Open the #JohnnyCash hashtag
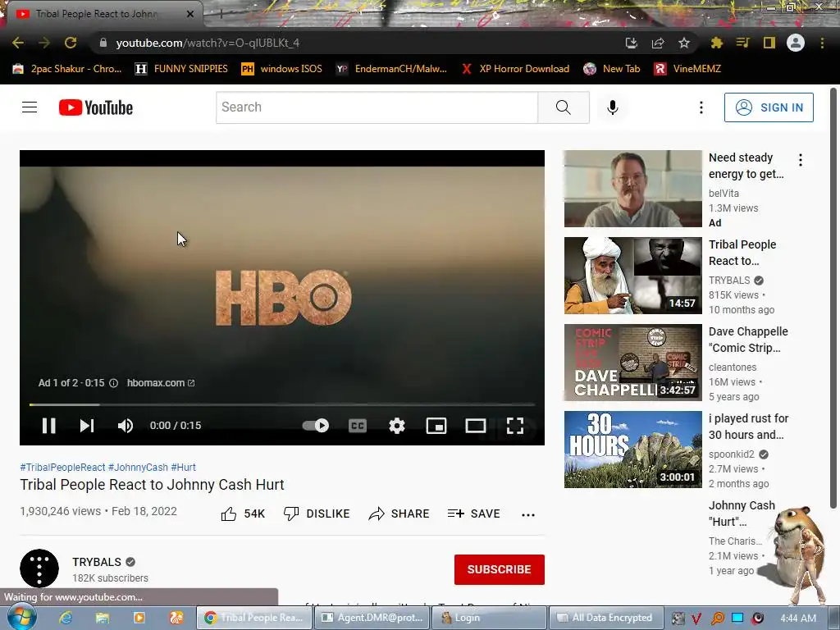This screenshot has height=630, width=840. click(x=138, y=467)
